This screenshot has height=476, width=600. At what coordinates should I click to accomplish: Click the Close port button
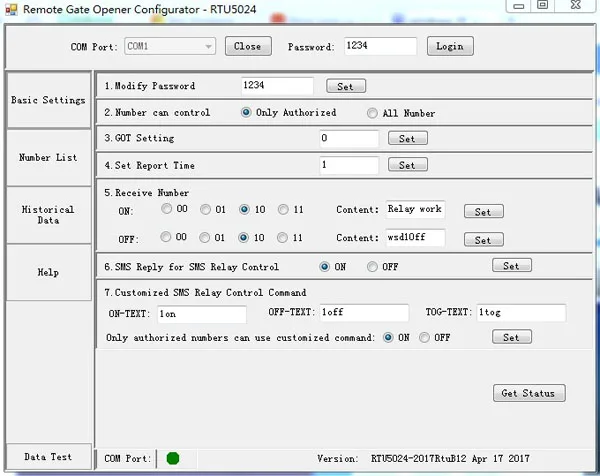[x=248, y=46]
